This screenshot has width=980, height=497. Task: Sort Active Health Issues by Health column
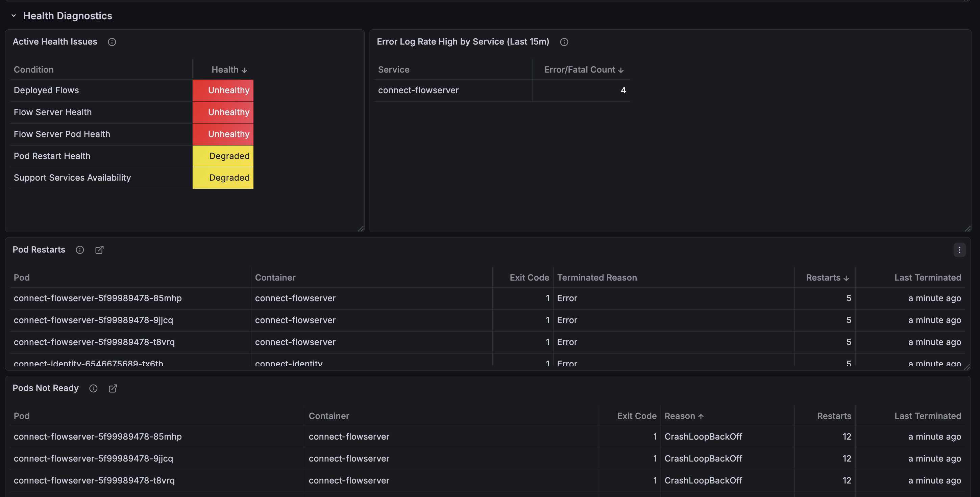[x=229, y=70]
